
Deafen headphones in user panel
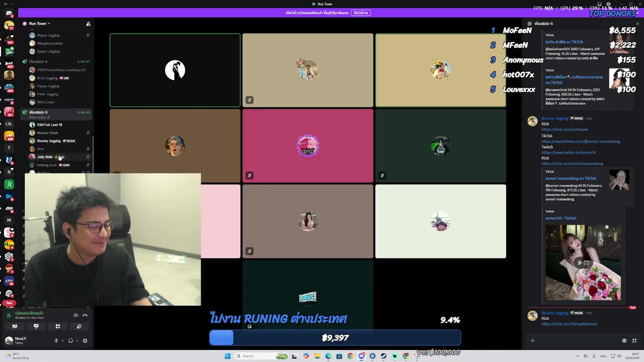pos(70,340)
